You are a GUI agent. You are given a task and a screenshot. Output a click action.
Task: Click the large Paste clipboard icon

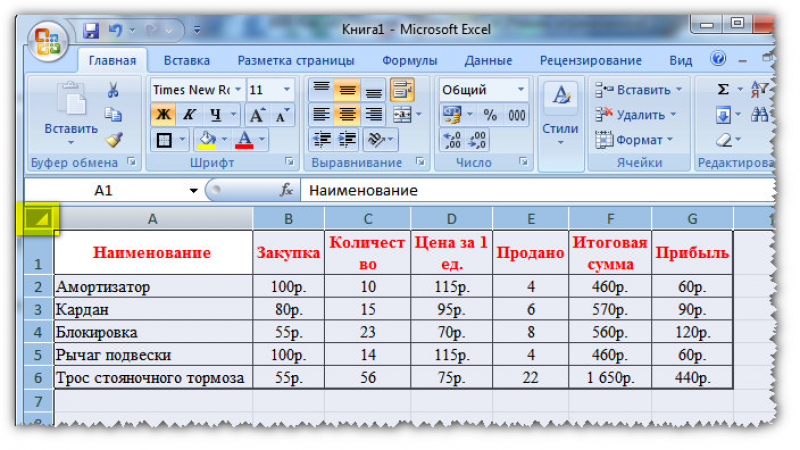[71, 99]
